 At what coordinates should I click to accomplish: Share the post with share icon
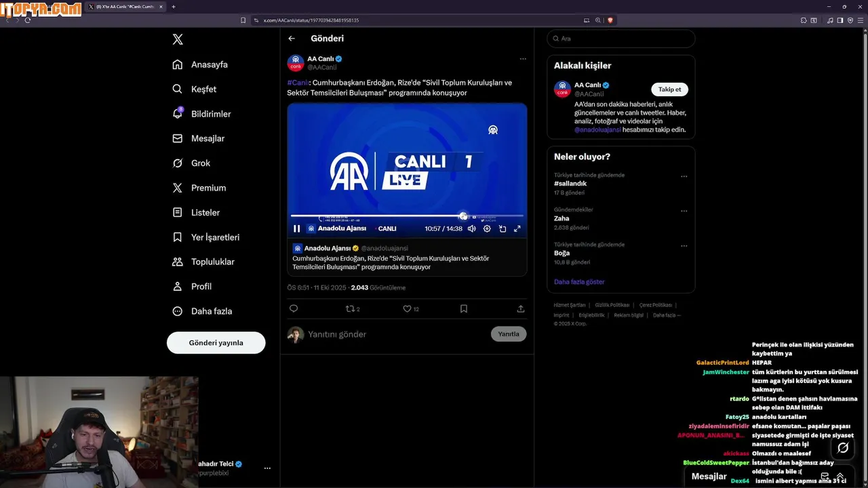click(x=521, y=308)
